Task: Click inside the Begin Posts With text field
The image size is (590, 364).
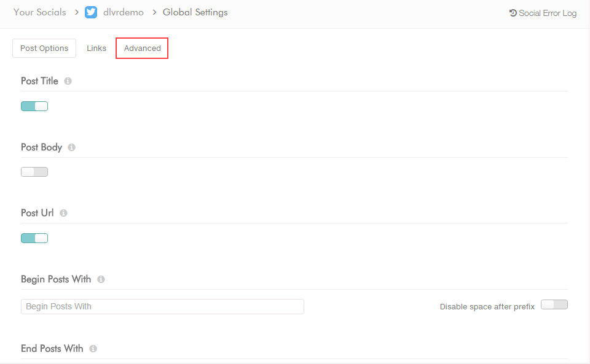Action: click(162, 306)
